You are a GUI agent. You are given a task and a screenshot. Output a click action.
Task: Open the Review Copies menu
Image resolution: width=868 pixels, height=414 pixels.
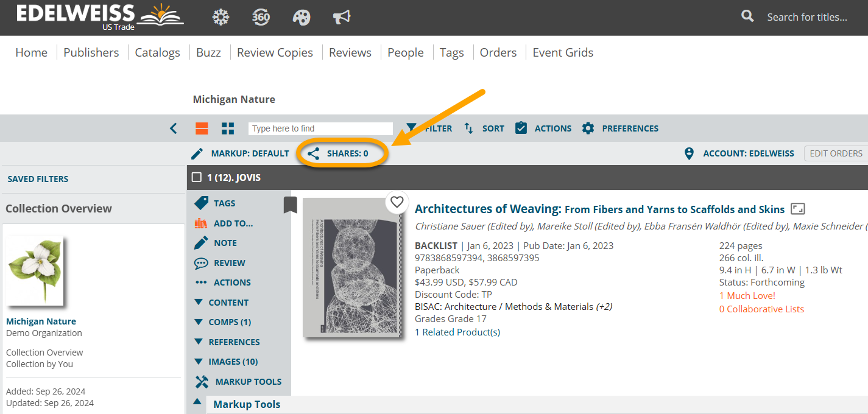[x=275, y=52]
